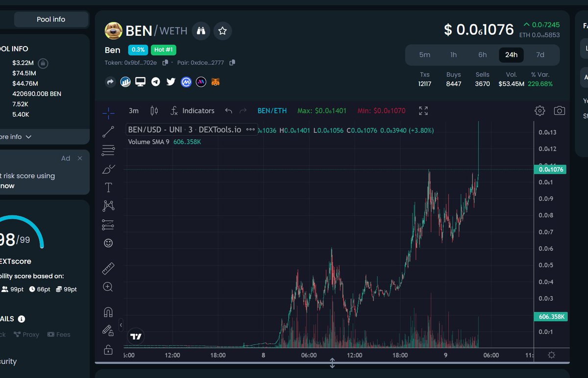
Task: Share the BEN pair page
Action: (110, 82)
